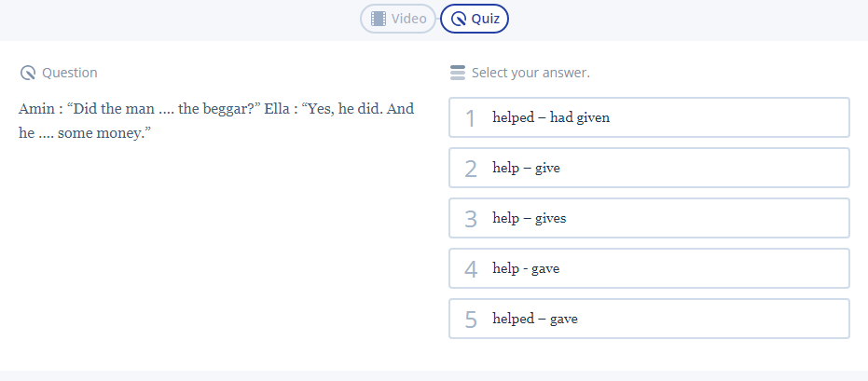The width and height of the screenshot is (868, 381).
Task: Click number 1 on the first answer
Action: (471, 118)
